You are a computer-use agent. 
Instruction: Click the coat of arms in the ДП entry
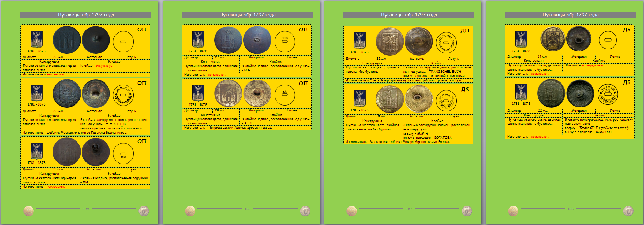[x=360, y=40]
